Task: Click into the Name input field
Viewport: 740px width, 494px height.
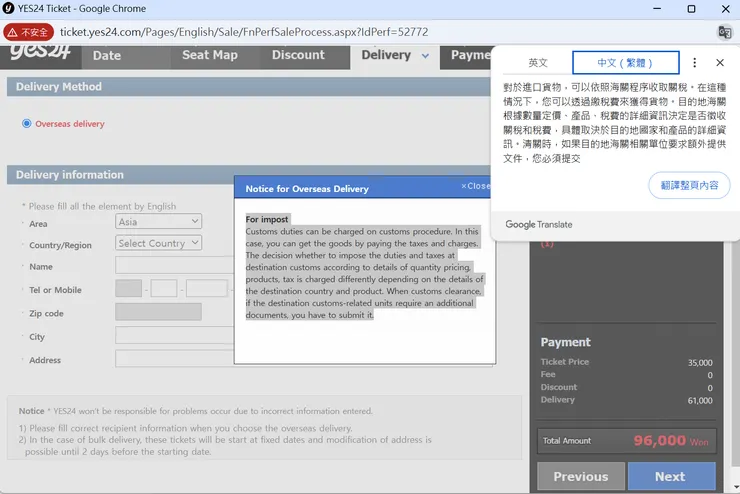Action: (175, 265)
